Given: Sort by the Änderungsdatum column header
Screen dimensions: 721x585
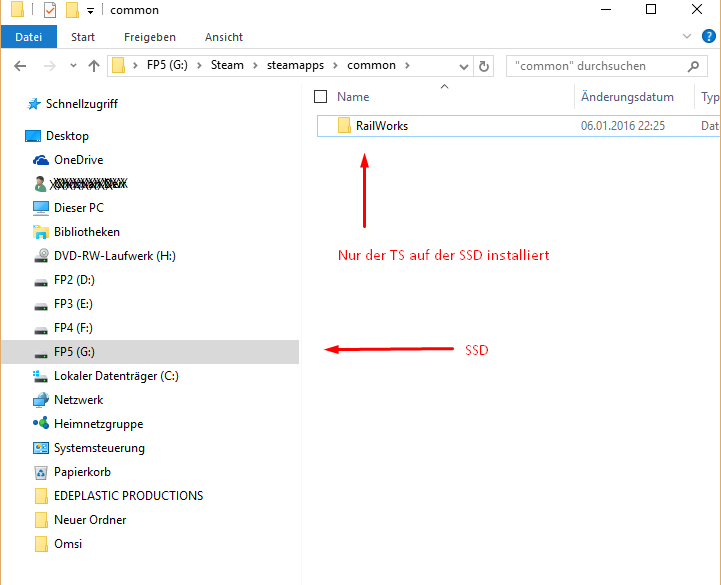Looking at the screenshot, I should (627, 97).
